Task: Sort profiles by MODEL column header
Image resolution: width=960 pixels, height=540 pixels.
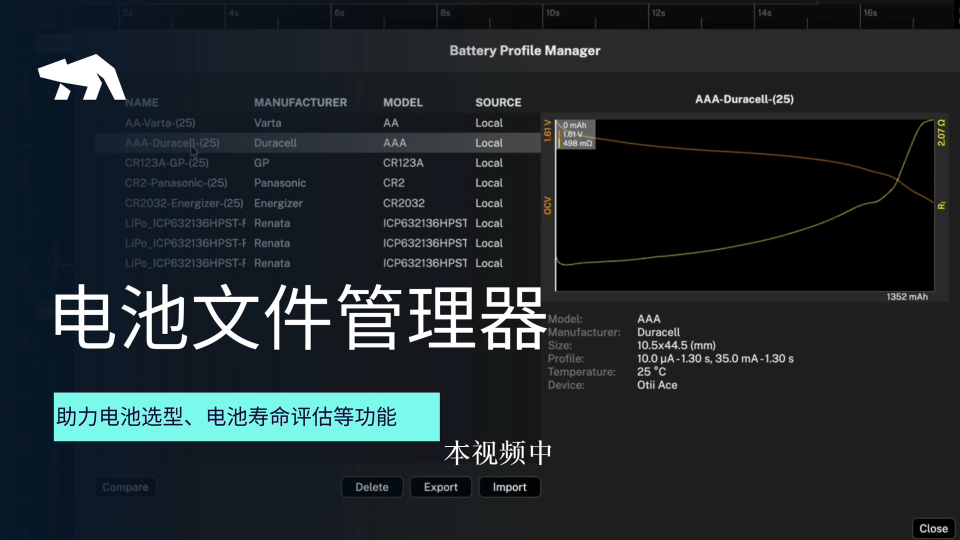Action: [403, 103]
